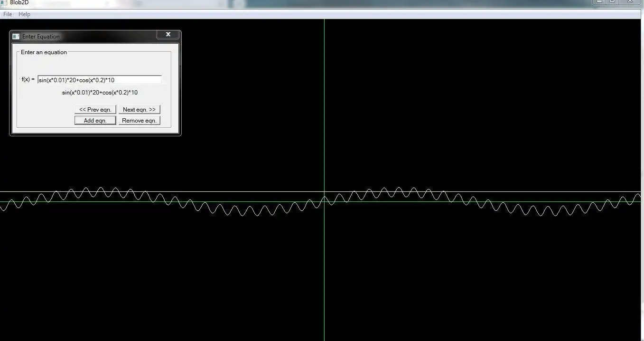Click the f(x) equation input field

[x=100, y=80]
